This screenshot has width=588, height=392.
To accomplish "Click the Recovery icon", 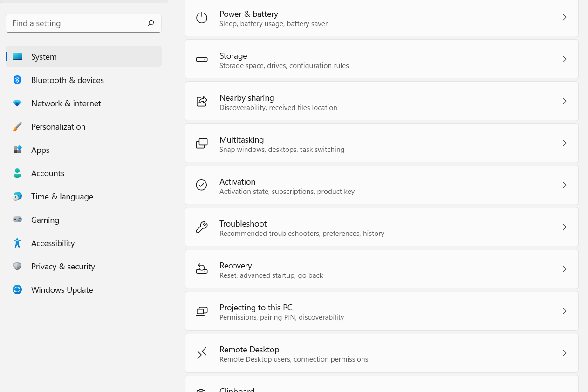I will 201,269.
